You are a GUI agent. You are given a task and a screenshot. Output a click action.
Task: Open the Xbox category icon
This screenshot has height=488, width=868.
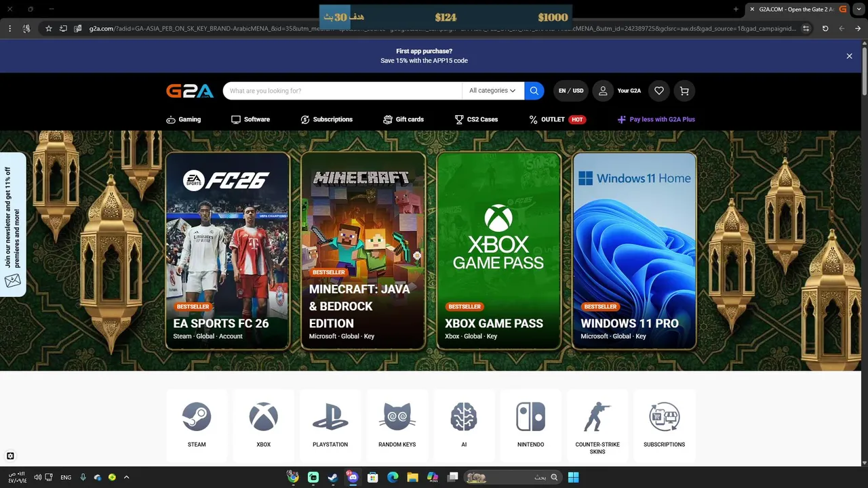tap(264, 417)
